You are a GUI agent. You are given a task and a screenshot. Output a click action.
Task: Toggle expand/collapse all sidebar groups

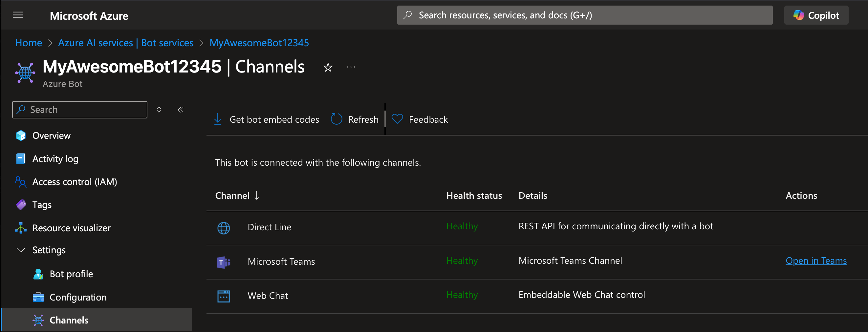coord(159,110)
